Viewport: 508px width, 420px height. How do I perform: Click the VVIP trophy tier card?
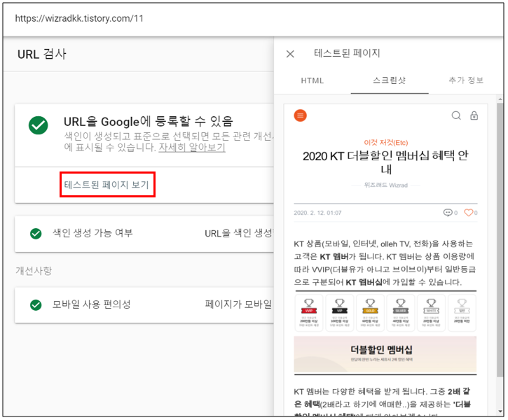pos(309,313)
